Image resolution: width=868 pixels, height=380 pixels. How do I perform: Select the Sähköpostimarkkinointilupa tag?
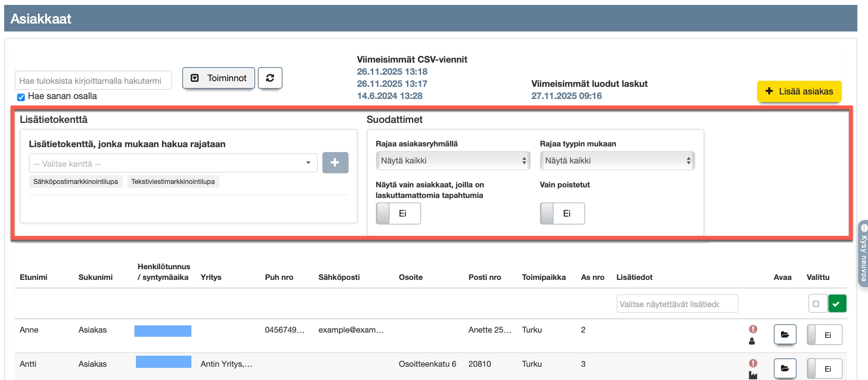click(x=76, y=182)
